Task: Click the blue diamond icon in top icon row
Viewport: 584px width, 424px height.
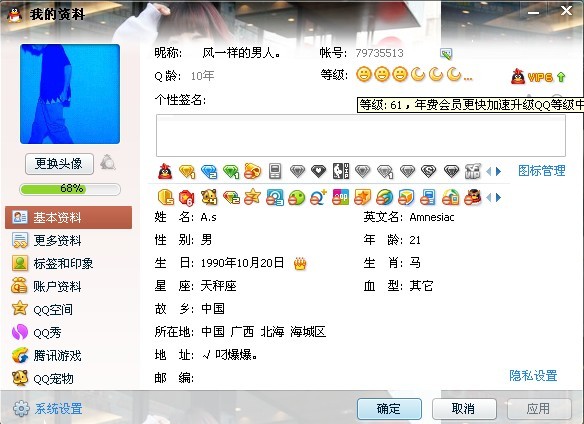Action: click(209, 171)
